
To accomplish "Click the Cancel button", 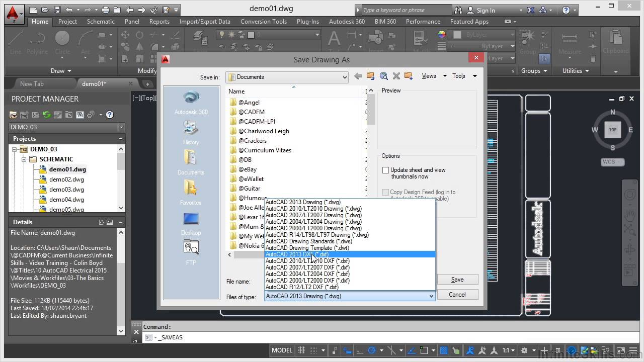I will (457, 295).
